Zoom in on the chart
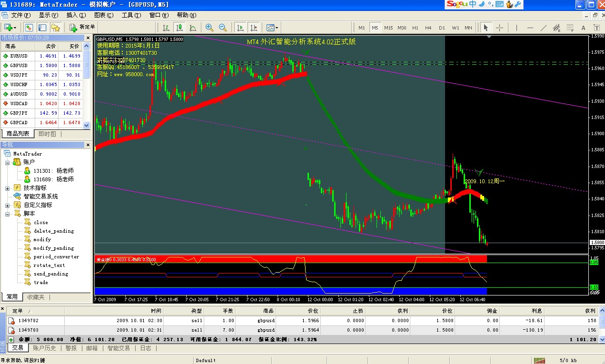Viewport: 605px width, 364px height. [x=209, y=28]
